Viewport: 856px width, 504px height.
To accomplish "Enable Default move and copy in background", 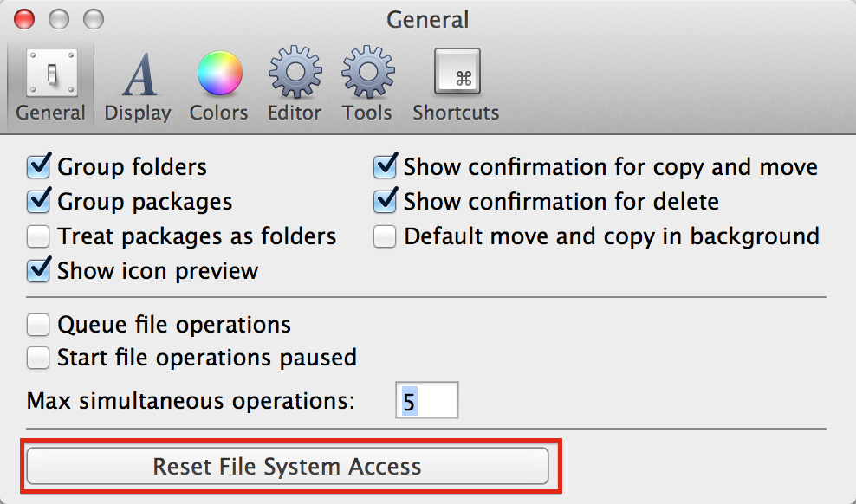I will coord(385,236).
